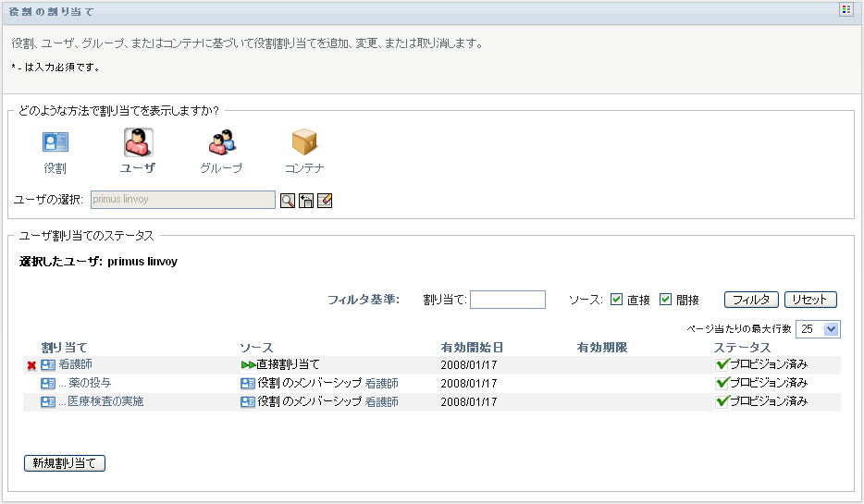Select the 役割 (Role) view icon
This screenshot has height=504, width=864.
(56, 142)
